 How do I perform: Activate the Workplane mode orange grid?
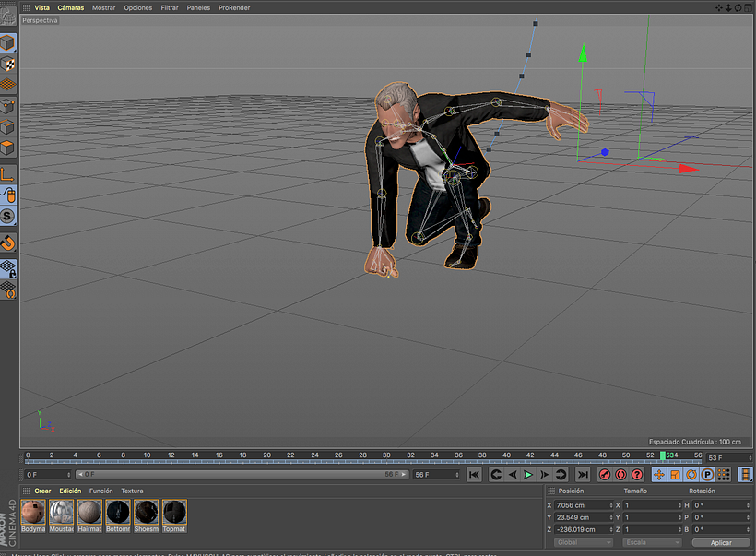[7, 85]
